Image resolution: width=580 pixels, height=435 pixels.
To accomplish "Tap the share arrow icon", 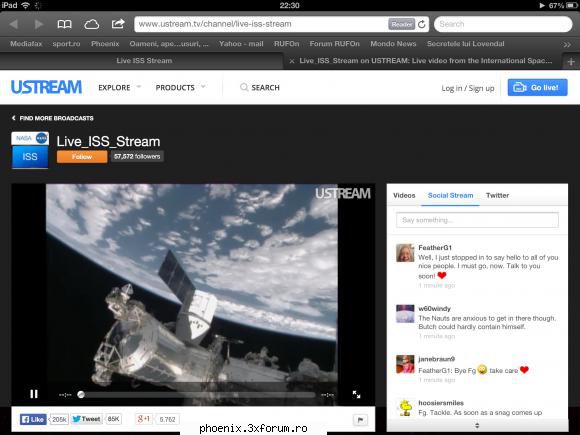I will 118,24.
